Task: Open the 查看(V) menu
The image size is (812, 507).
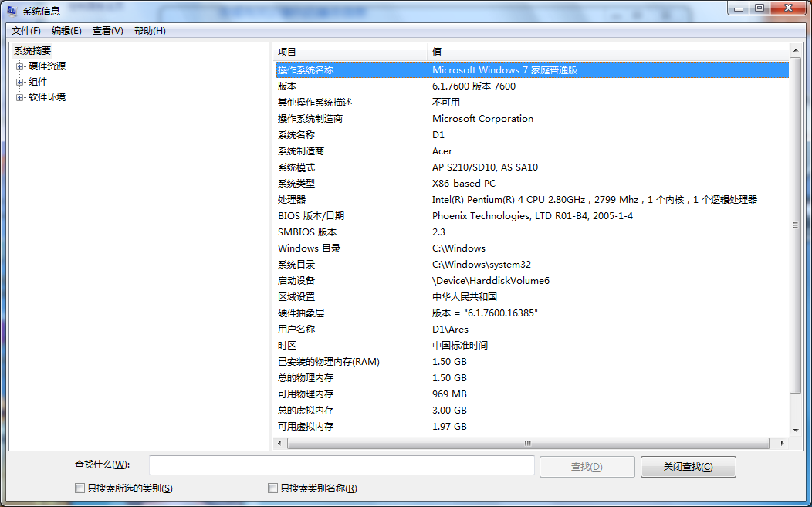Action: click(x=108, y=31)
